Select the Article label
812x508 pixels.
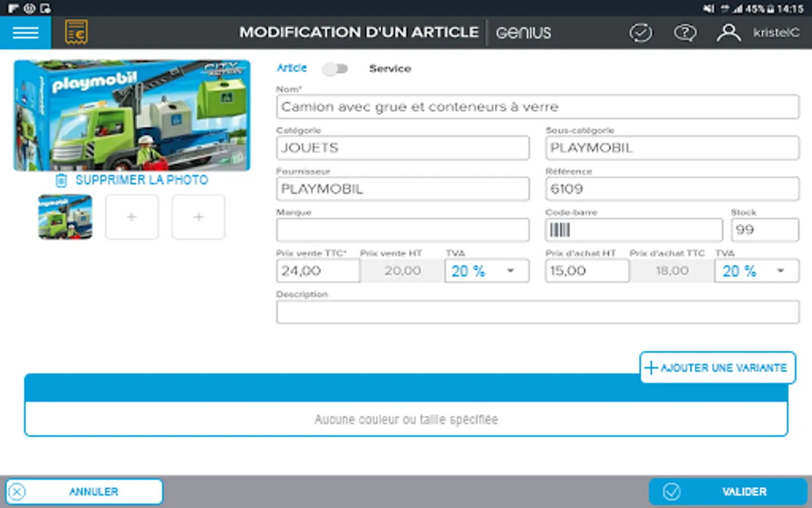pyautogui.click(x=292, y=68)
